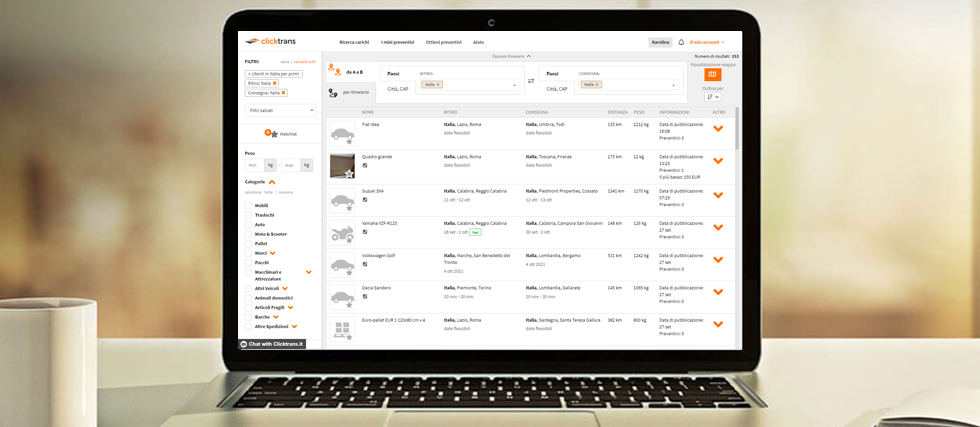Open the map view with the orange map icon
This screenshot has width=980, height=427.
coord(712,75)
